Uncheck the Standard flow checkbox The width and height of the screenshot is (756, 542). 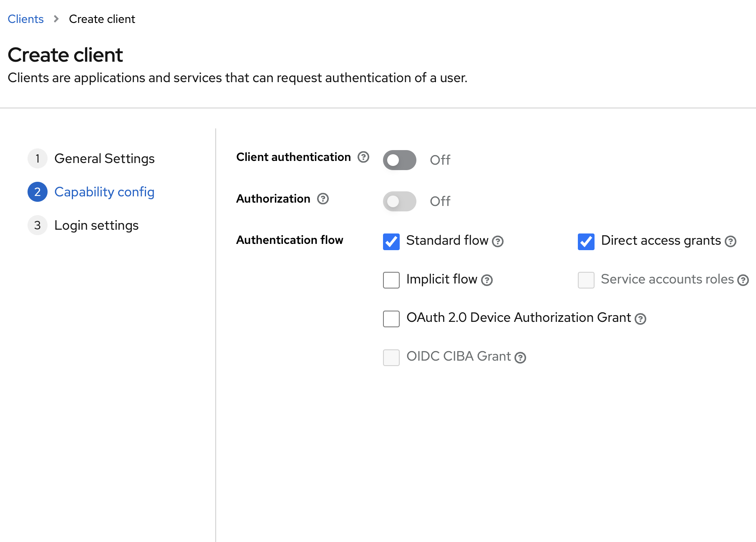[x=391, y=241]
